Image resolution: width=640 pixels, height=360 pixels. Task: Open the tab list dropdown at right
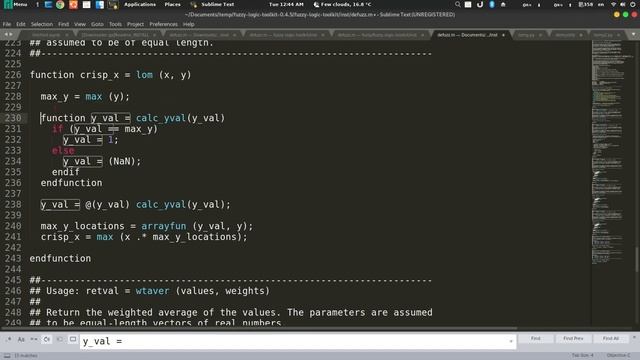point(633,35)
